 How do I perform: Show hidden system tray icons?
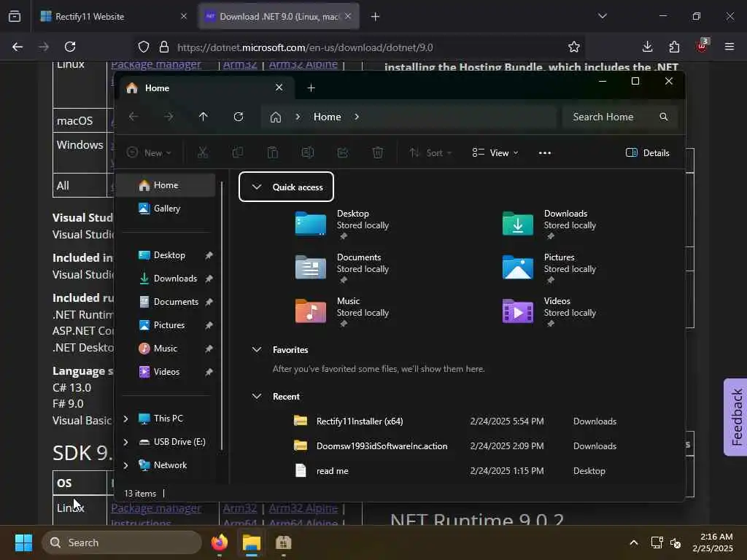click(x=634, y=542)
